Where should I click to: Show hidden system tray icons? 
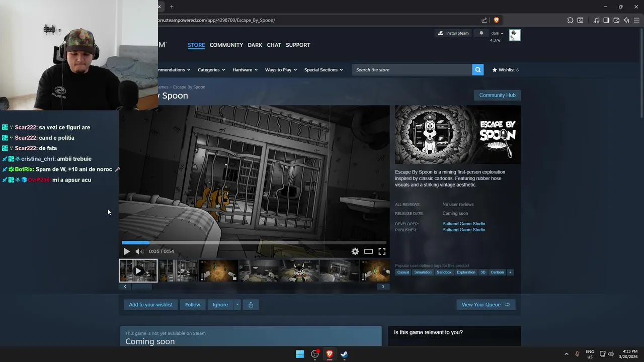[566, 354]
